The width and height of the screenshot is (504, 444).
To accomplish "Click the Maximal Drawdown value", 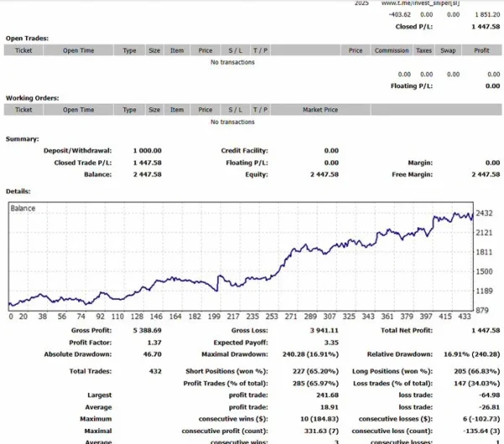I will [x=308, y=354].
